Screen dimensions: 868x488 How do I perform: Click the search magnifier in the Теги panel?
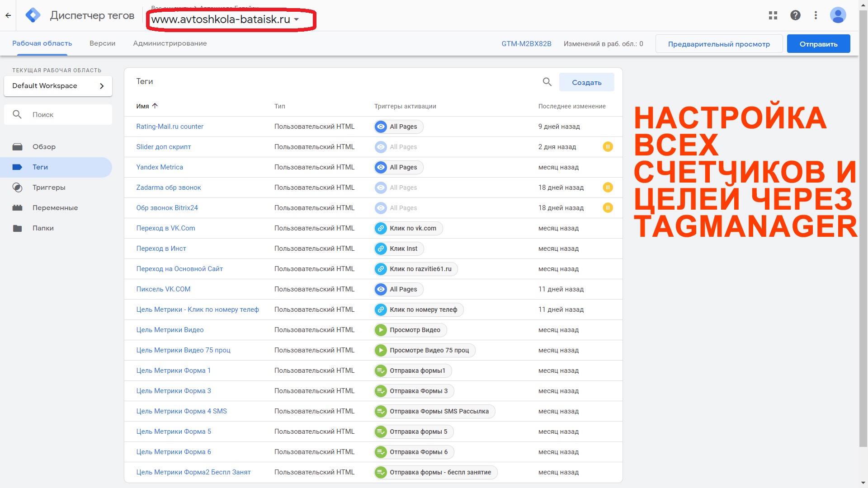click(547, 82)
